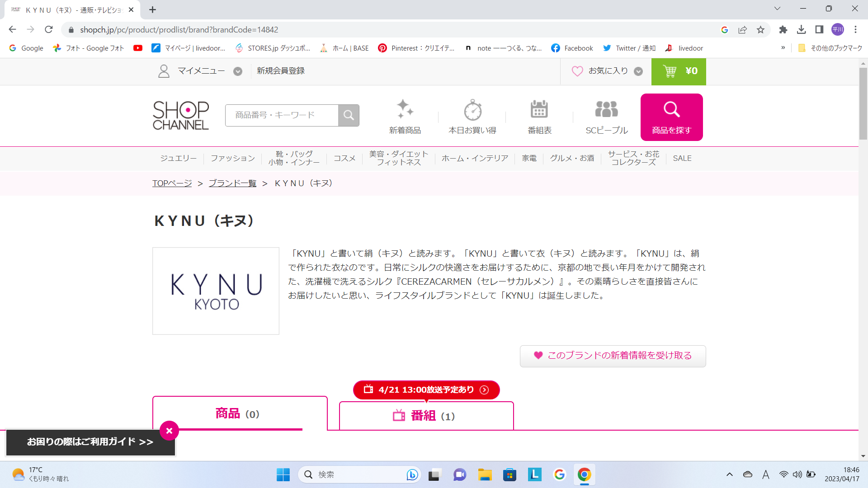Close the KYNU browser tab
Image resolution: width=868 pixels, height=488 pixels.
coord(131,9)
